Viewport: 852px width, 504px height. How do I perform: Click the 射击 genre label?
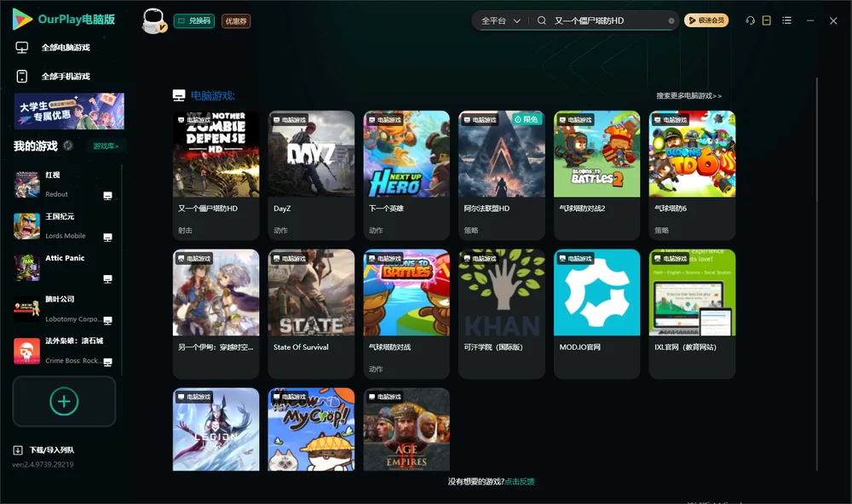185,230
